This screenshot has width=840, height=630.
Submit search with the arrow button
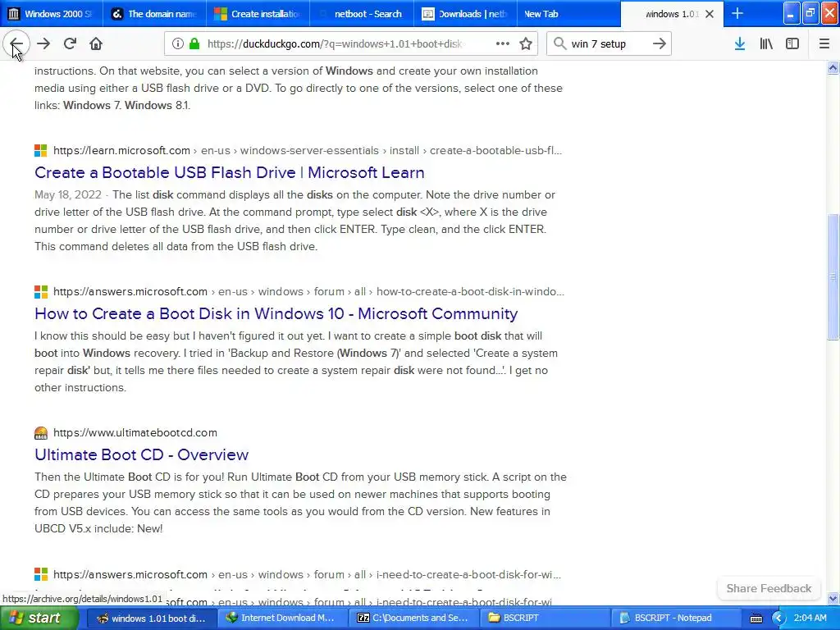[660, 44]
